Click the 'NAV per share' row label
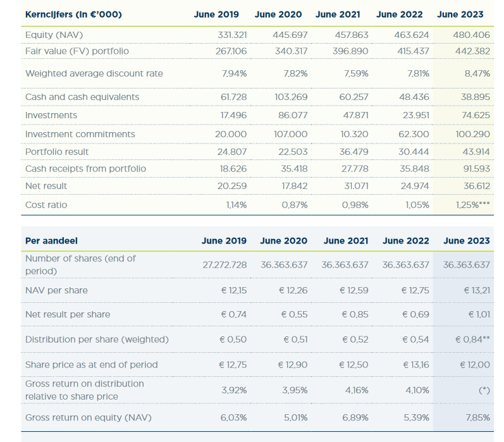 pos(56,290)
